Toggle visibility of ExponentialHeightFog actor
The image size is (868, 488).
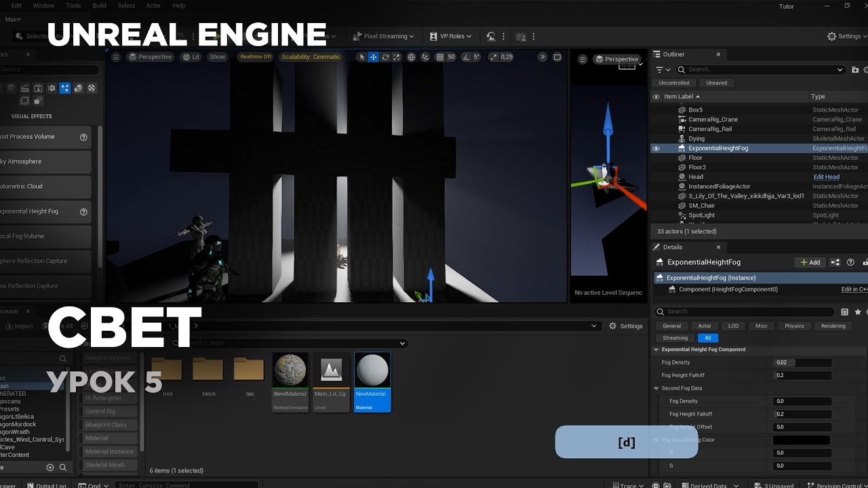[x=656, y=148]
